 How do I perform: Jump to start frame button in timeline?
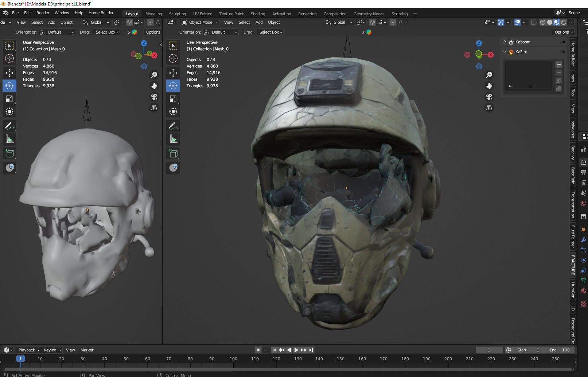point(274,350)
